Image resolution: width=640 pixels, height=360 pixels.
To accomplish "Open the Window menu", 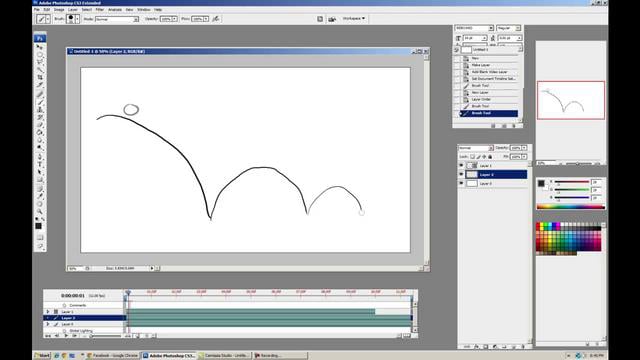I will point(143,9).
